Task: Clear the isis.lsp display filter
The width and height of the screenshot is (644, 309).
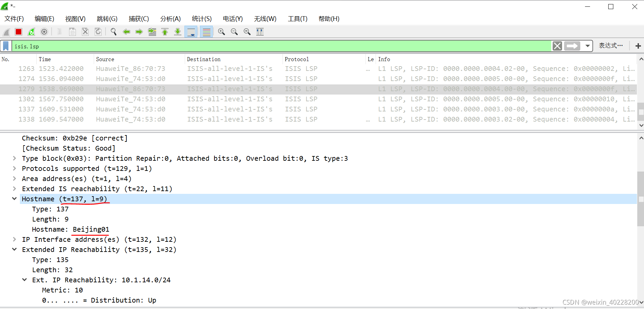Action: point(557,46)
